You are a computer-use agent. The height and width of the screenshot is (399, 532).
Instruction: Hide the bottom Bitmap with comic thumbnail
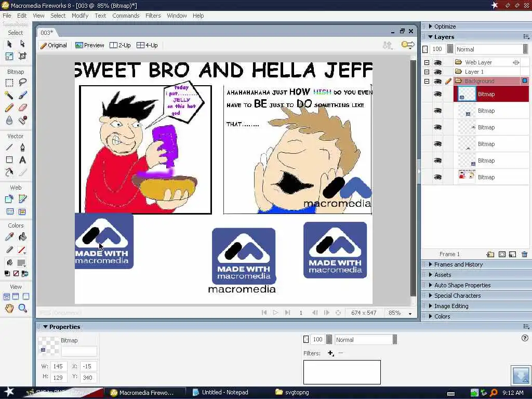pyautogui.click(x=437, y=177)
